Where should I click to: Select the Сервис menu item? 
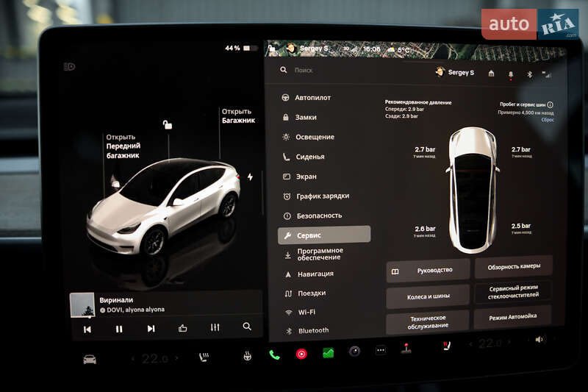pos(324,235)
